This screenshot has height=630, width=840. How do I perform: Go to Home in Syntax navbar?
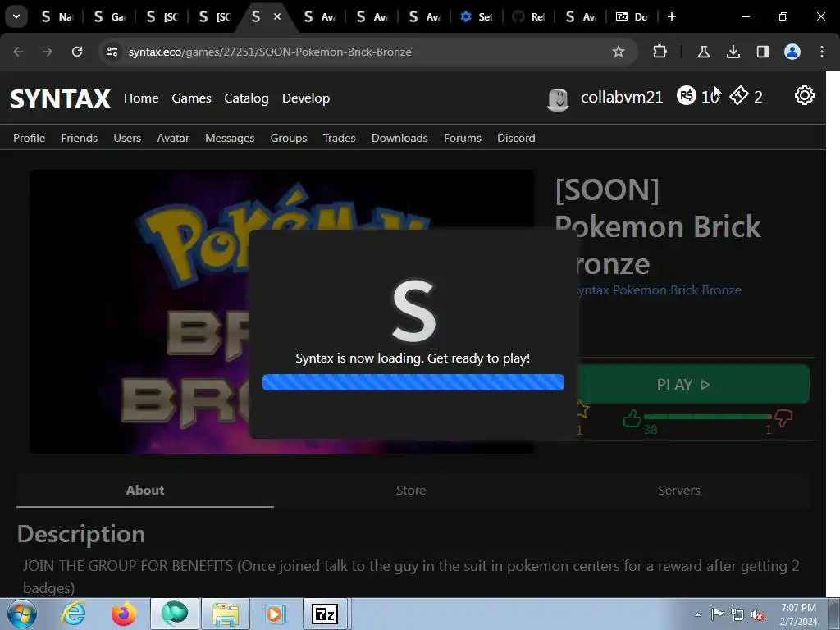pos(141,98)
